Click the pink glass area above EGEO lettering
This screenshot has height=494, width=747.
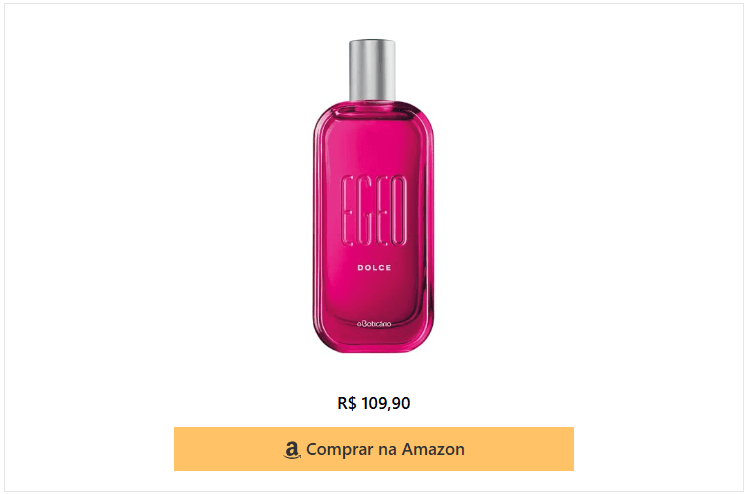click(374, 143)
